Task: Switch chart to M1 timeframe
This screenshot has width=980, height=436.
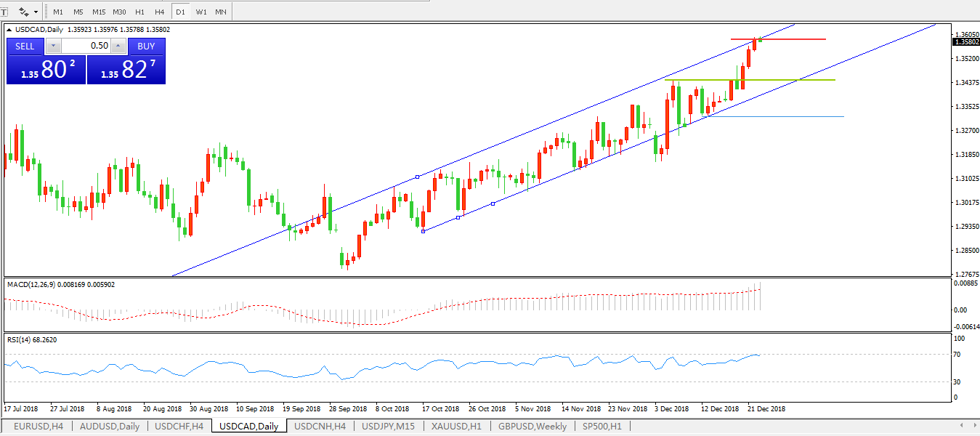Action: point(58,12)
